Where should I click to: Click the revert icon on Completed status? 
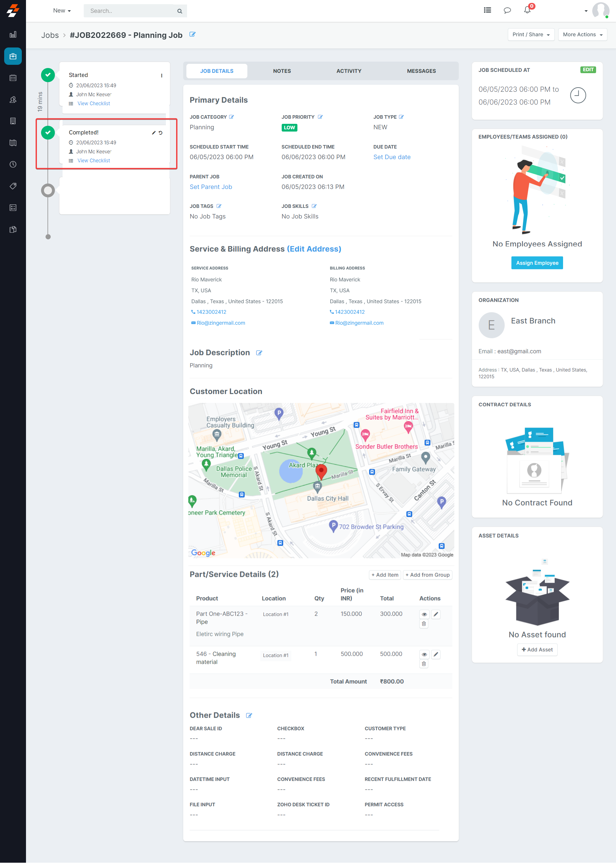[x=161, y=133]
